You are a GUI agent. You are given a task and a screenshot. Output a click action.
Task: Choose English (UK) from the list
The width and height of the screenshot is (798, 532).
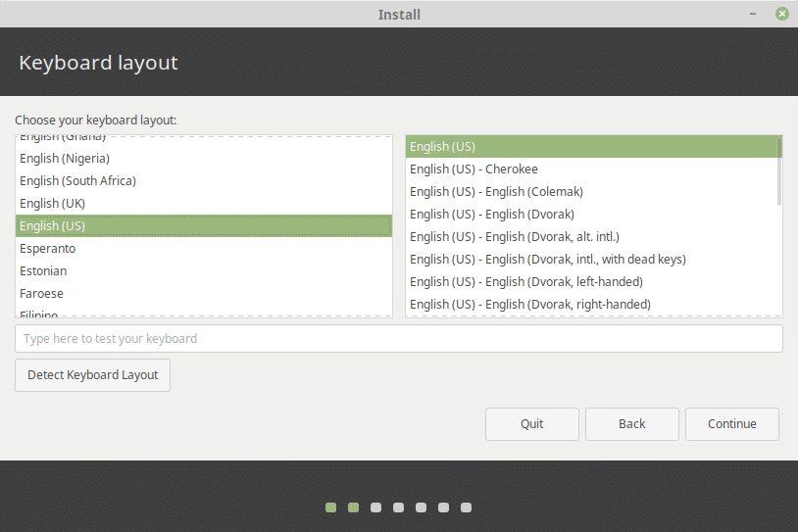(204, 204)
